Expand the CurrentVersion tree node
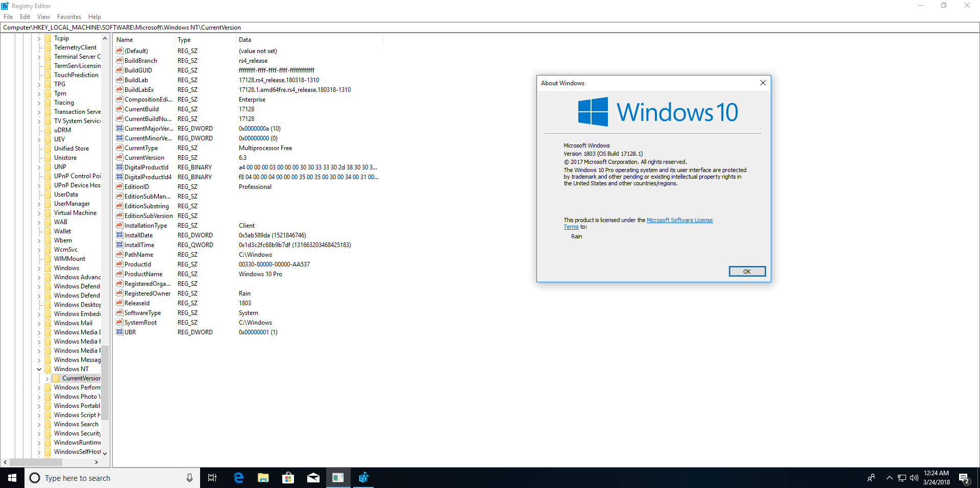The image size is (980, 488). pyautogui.click(x=47, y=378)
